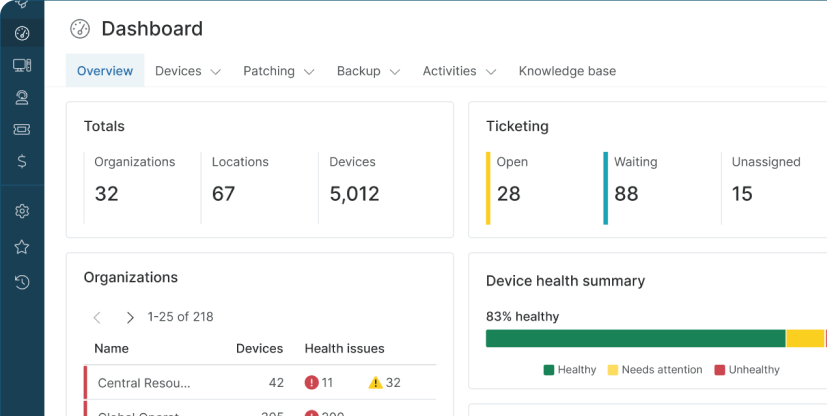The image size is (827, 416).
Task: Click the Locations total 67
Action: point(223,194)
